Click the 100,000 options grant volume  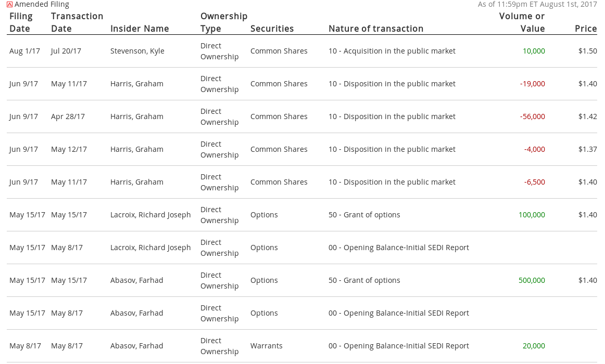532,215
